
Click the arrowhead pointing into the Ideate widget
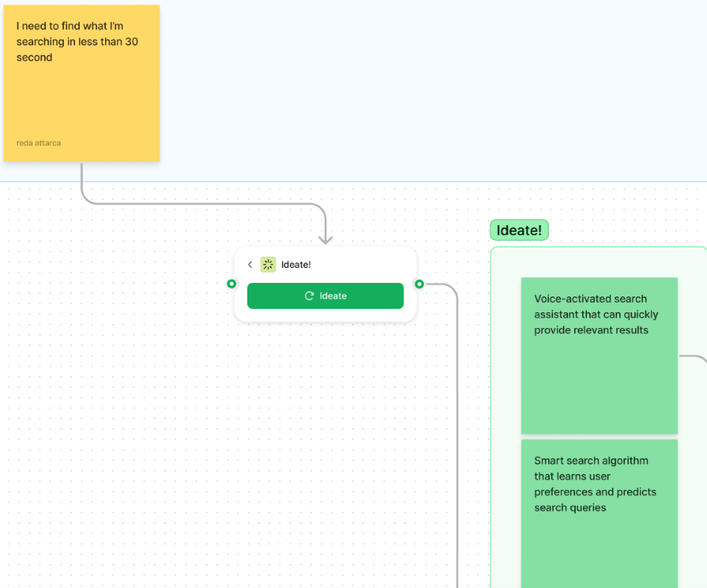pos(325,239)
